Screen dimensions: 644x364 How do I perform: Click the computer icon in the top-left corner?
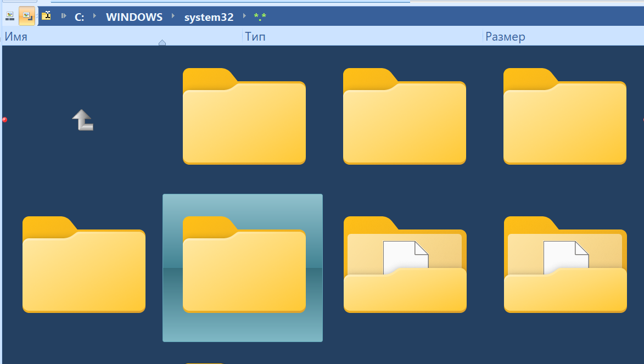[9, 16]
